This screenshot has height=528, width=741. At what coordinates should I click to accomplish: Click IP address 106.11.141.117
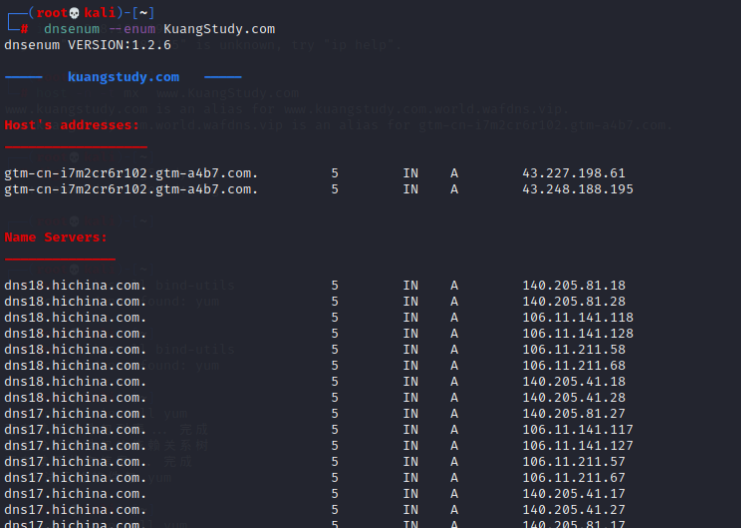[577, 430]
